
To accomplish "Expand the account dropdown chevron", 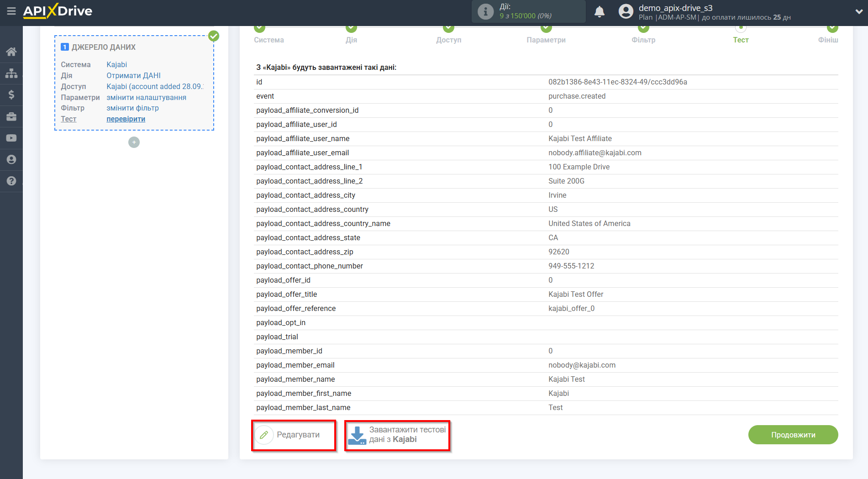I will (x=858, y=12).
